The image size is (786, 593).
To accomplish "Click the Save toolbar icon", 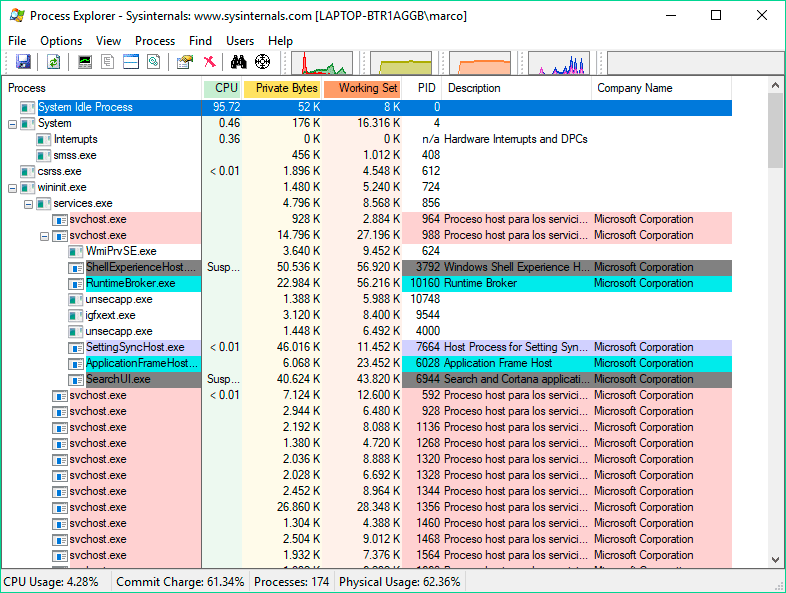I will pyautogui.click(x=24, y=62).
